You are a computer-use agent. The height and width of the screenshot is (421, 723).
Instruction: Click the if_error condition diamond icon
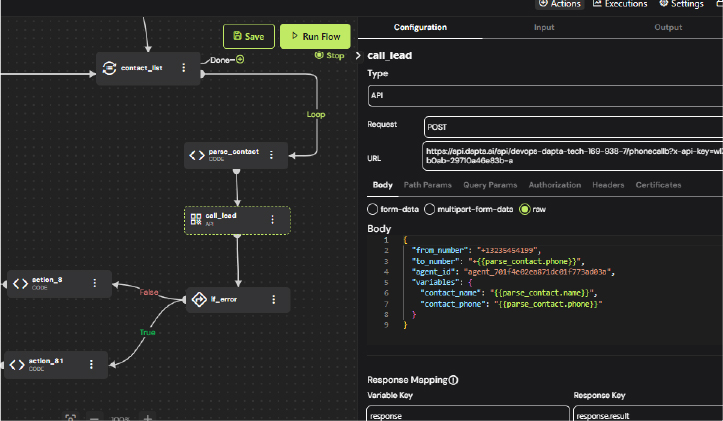pyautogui.click(x=197, y=299)
